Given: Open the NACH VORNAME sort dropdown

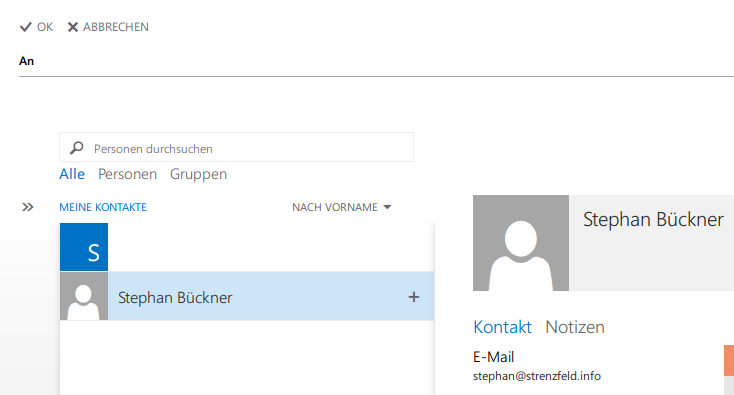Looking at the screenshot, I should tap(341, 207).
